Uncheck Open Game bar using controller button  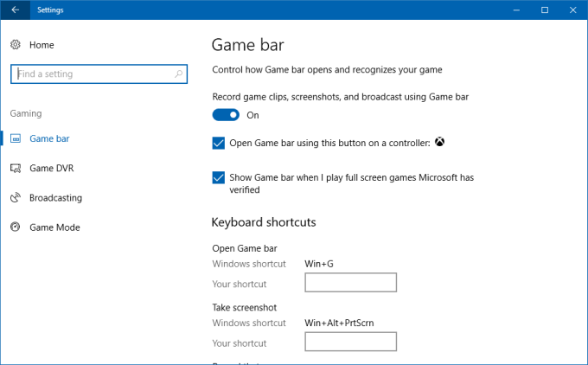pos(219,143)
